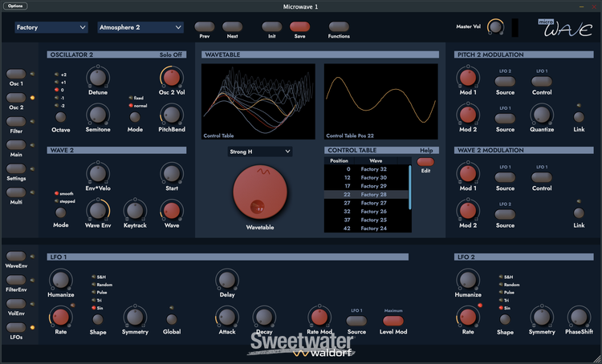Open the Multi page
Viewport: 602px width, 364px height.
(16, 192)
